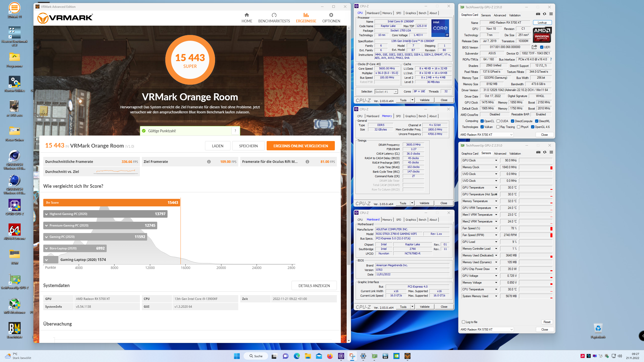
Task: Open the MSI Afterburner desktop icon
Action: pyautogui.click(x=14, y=306)
